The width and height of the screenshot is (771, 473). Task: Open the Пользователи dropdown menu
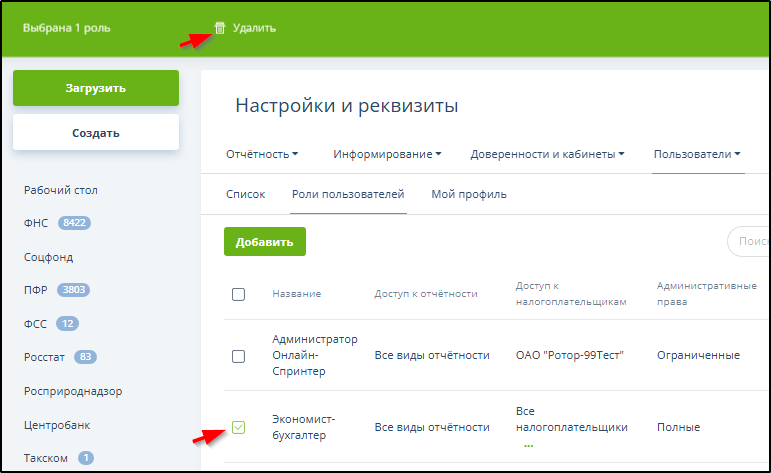697,154
